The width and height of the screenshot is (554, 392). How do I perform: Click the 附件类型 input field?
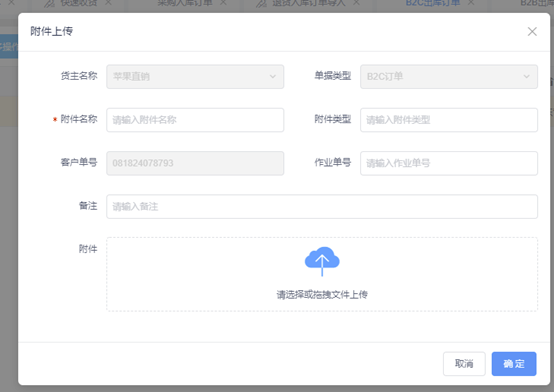(449, 120)
